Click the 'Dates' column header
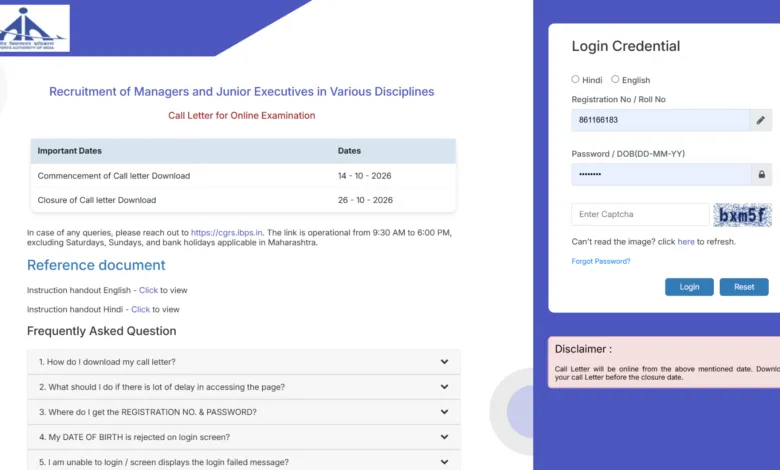The height and width of the screenshot is (470, 780). pos(349,151)
